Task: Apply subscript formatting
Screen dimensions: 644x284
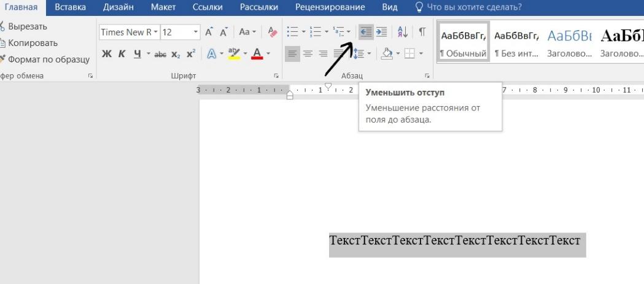Action: (x=173, y=55)
